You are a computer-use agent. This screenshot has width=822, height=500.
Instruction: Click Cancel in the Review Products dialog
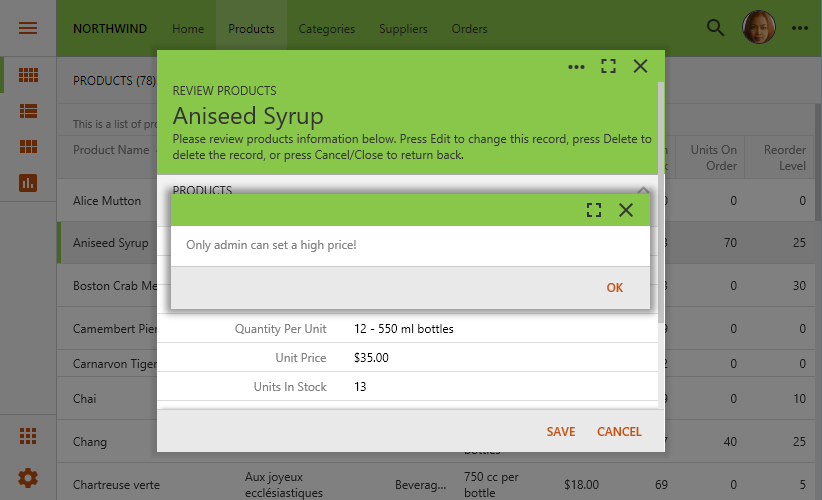click(x=619, y=431)
